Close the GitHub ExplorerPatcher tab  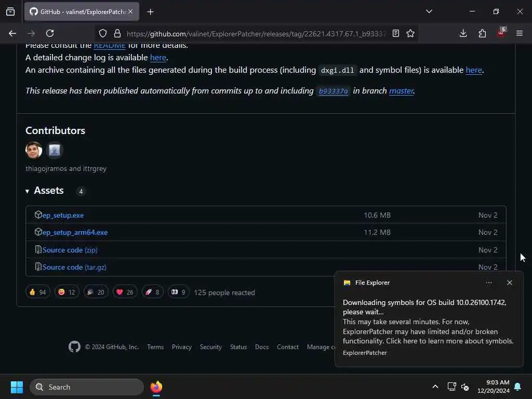click(130, 11)
